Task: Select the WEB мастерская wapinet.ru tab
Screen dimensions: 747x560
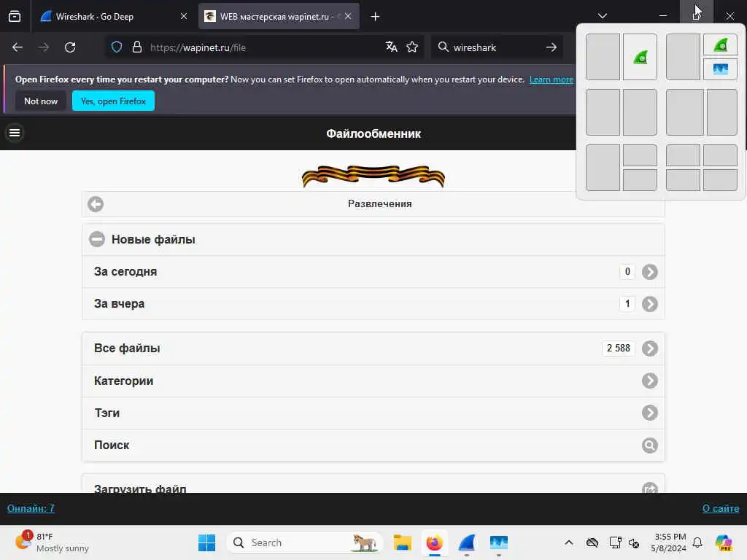Action: click(x=279, y=16)
